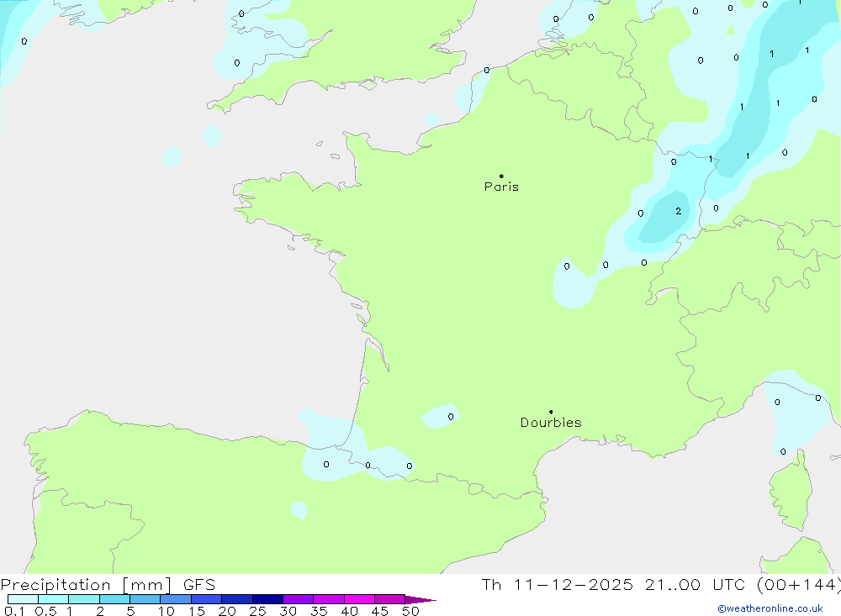Click the 2–5 mm legend swatch
The height and width of the screenshot is (616, 841).
pyautogui.click(x=114, y=599)
